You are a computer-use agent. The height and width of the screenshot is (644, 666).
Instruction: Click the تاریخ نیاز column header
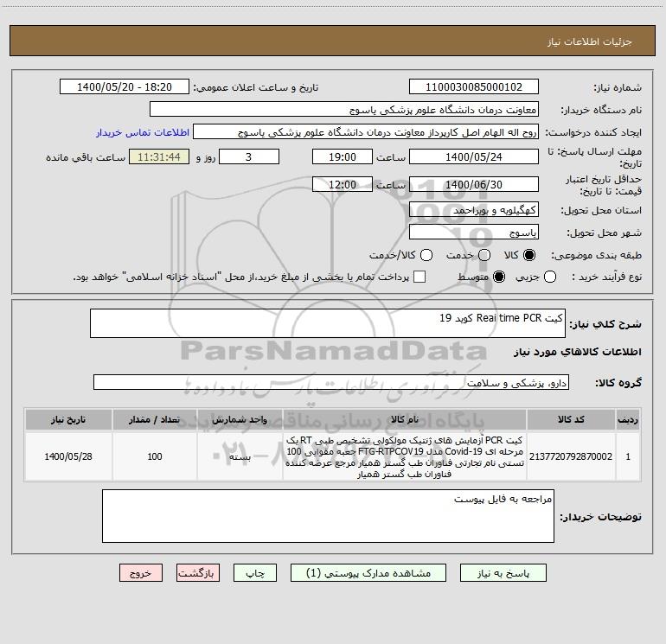(x=68, y=419)
